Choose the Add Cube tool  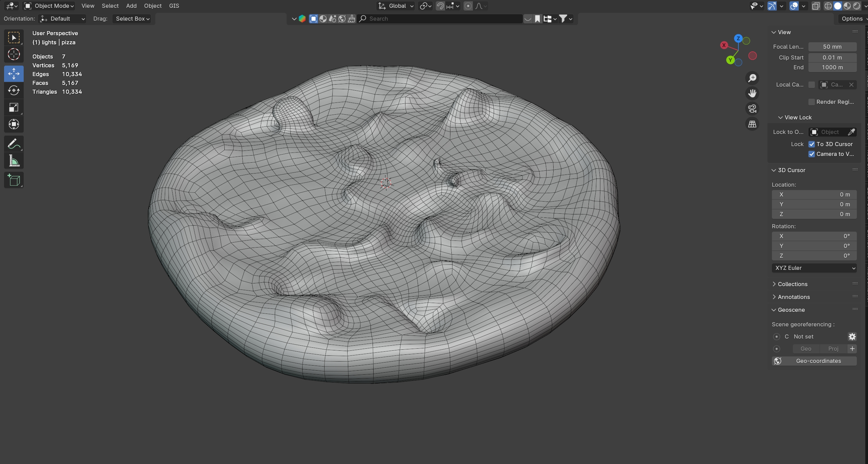14,180
